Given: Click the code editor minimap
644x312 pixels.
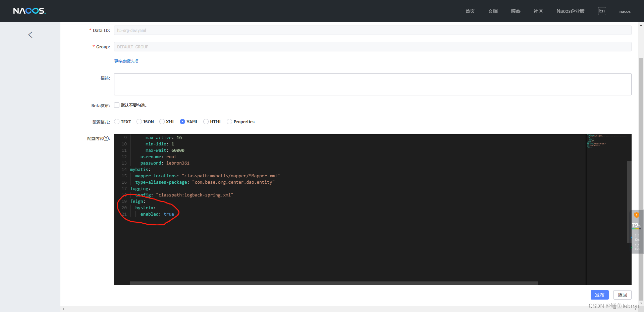Looking at the screenshot, I should coord(607,141).
